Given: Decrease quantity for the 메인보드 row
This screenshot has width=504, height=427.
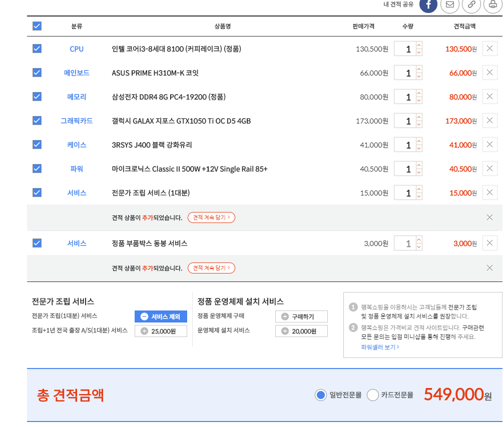Looking at the screenshot, I should click(x=419, y=76).
